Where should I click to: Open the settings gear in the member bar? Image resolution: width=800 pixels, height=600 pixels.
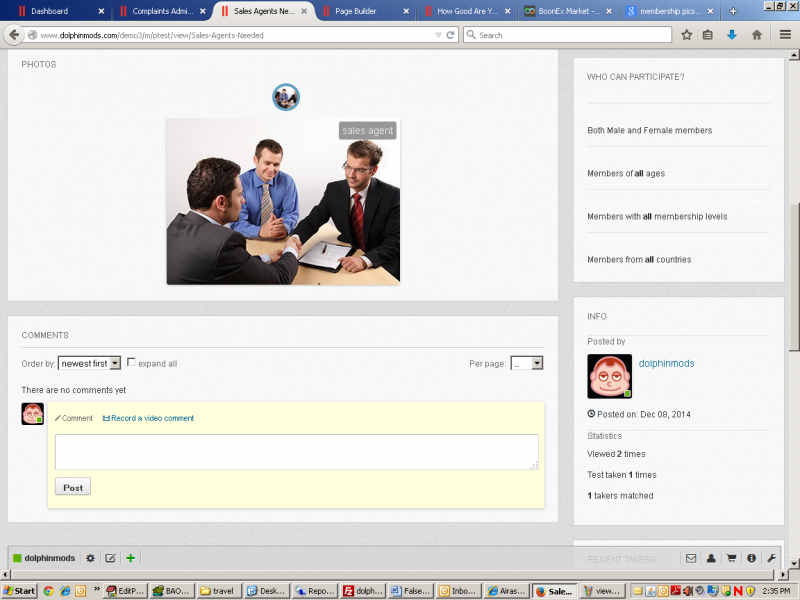90,558
